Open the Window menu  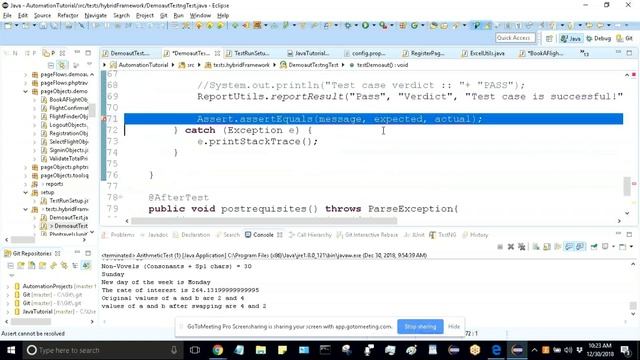coord(200,16)
